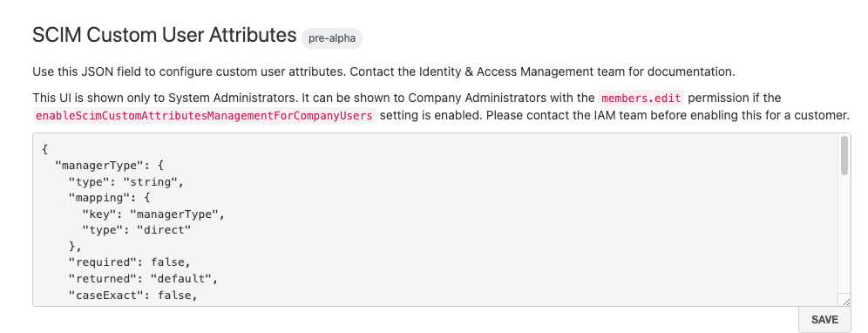Click the textarea resize handle in corner
This screenshot has width=868, height=333.
[x=844, y=300]
